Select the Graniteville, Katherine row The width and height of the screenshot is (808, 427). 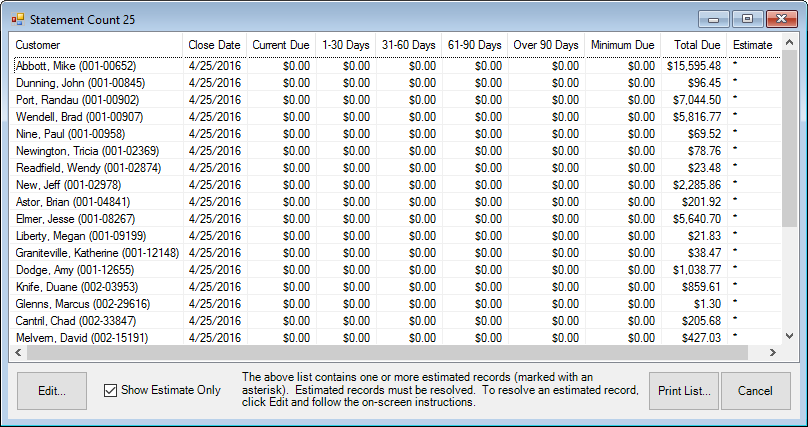[97, 253]
